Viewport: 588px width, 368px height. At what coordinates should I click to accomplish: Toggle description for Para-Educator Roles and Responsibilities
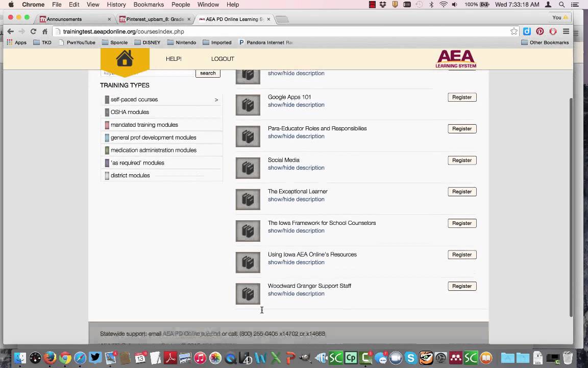[296, 136]
